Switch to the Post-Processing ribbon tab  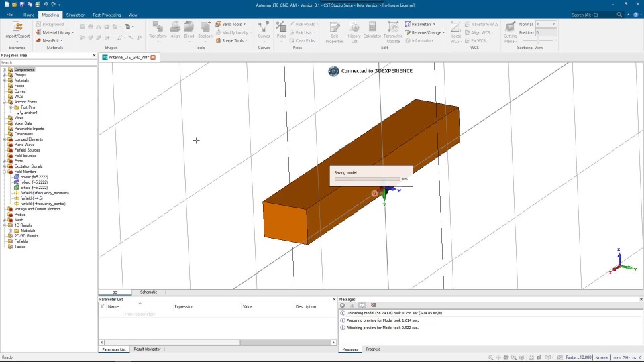click(x=107, y=15)
